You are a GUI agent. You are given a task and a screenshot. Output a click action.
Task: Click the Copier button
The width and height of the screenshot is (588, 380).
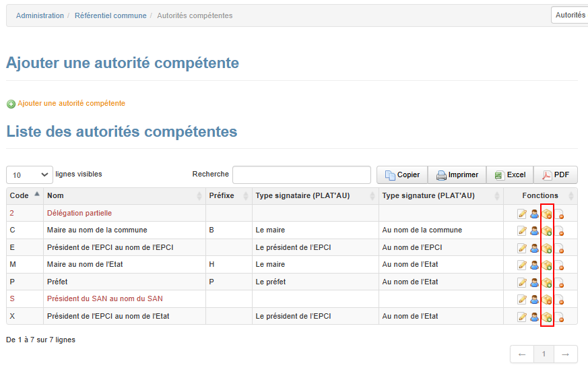(x=402, y=175)
